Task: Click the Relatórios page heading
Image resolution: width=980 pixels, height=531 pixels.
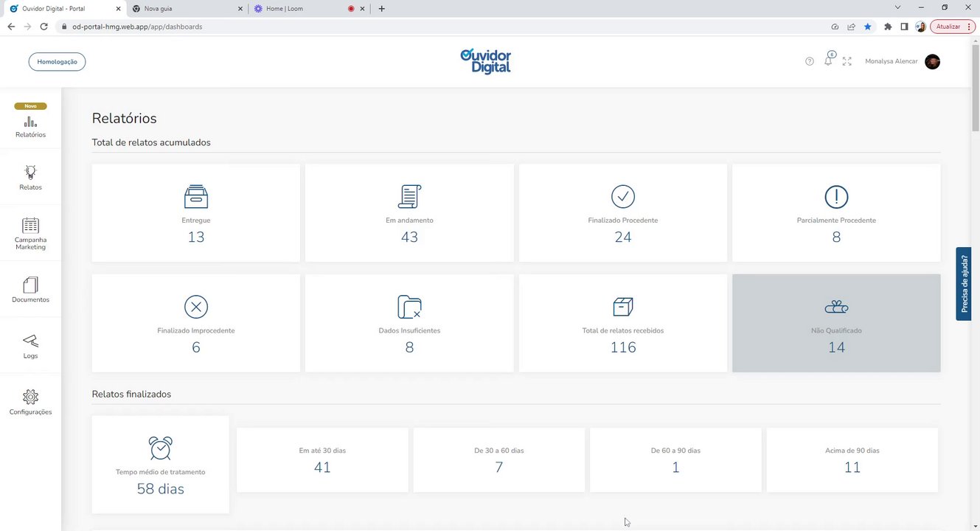Action: tap(124, 118)
